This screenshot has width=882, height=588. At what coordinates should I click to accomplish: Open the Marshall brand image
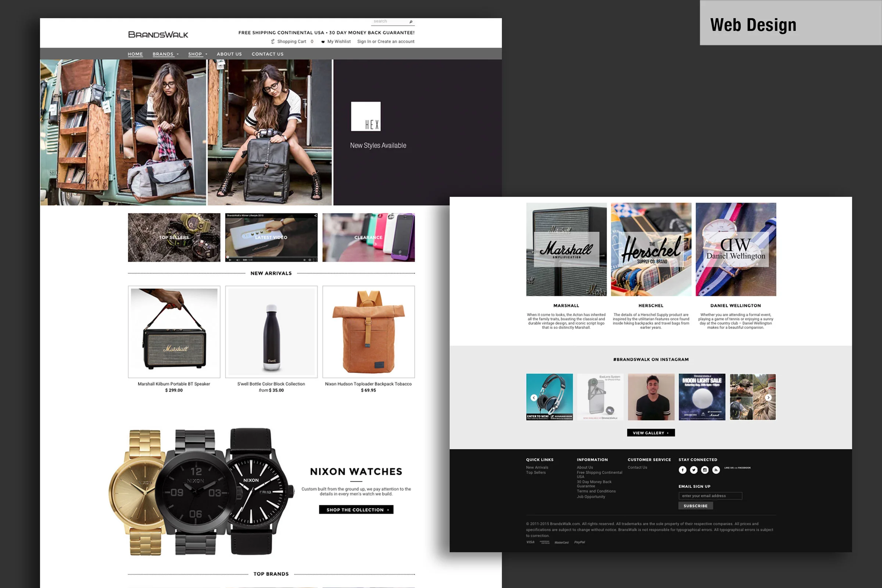566,250
